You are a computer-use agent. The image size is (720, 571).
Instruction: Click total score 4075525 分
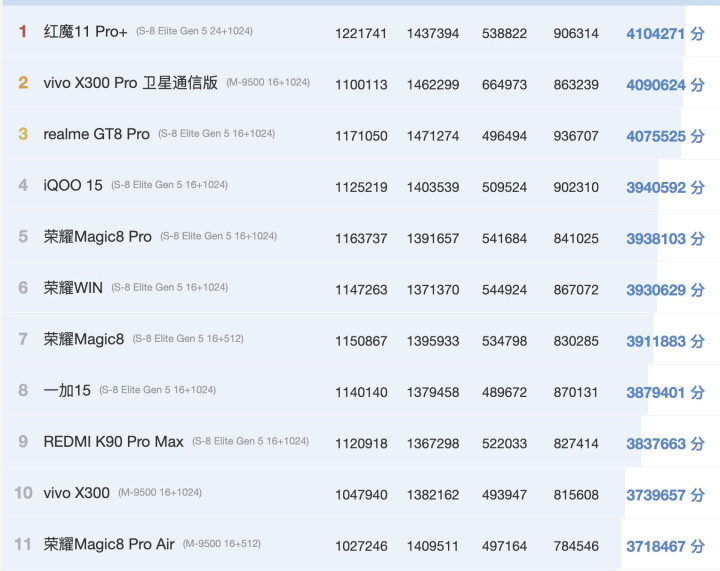point(665,136)
